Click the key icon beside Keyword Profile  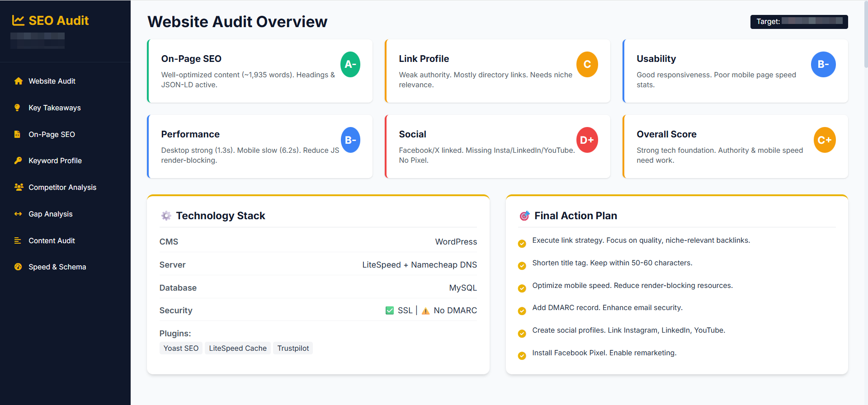tap(18, 160)
